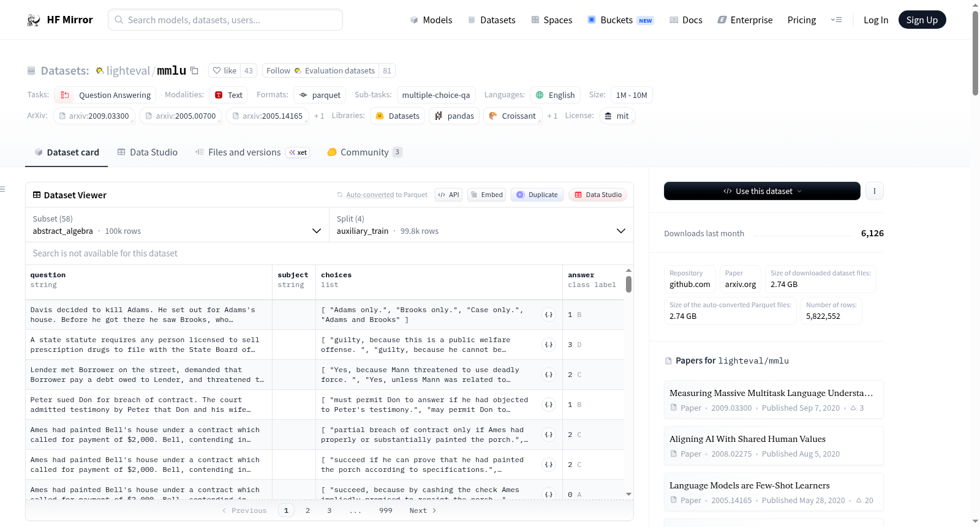
Task: Switch to the Data Studio tab
Action: [x=147, y=152]
